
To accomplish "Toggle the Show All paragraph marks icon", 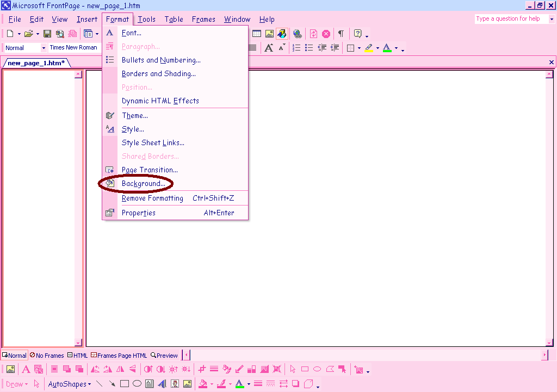I will 341,34.
